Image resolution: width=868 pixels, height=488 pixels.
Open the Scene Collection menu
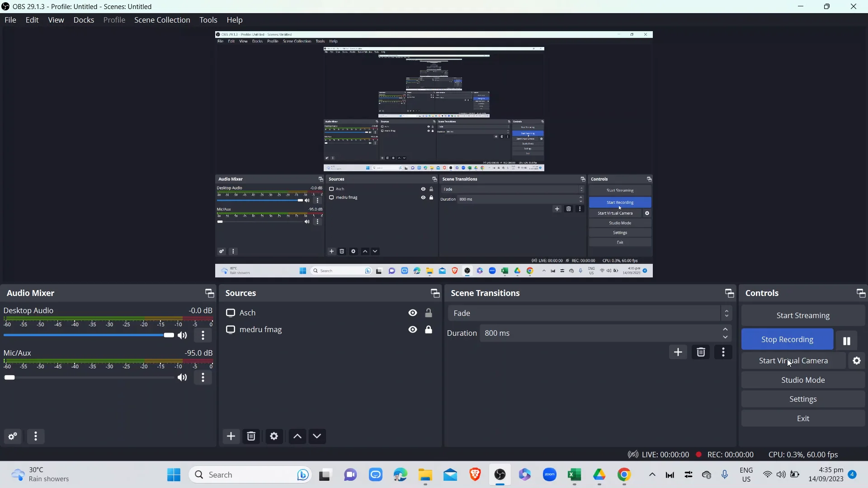(162, 20)
